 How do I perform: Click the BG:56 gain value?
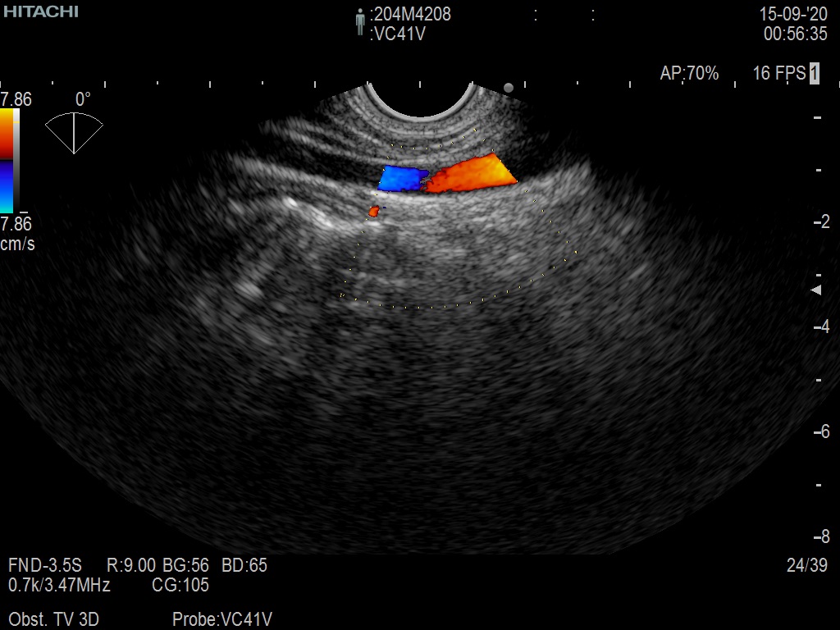tap(186, 565)
